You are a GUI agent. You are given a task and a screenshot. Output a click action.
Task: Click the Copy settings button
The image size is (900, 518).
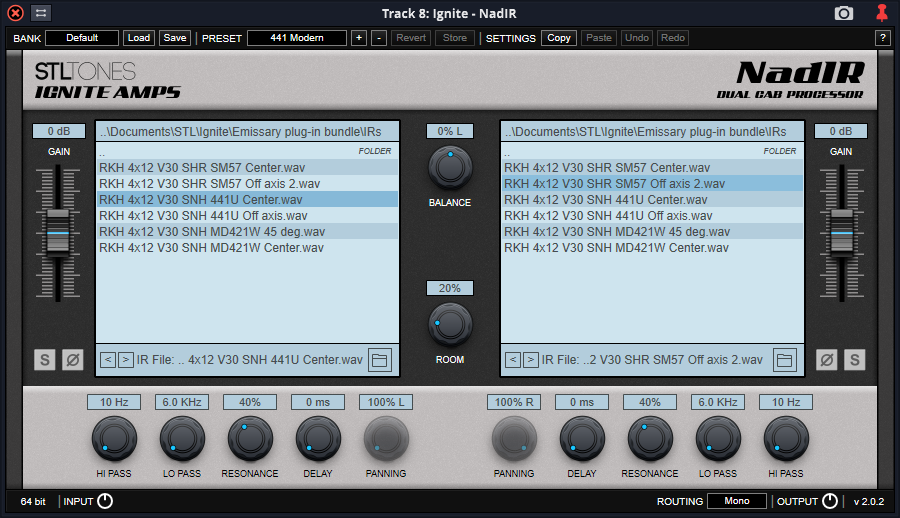click(558, 38)
